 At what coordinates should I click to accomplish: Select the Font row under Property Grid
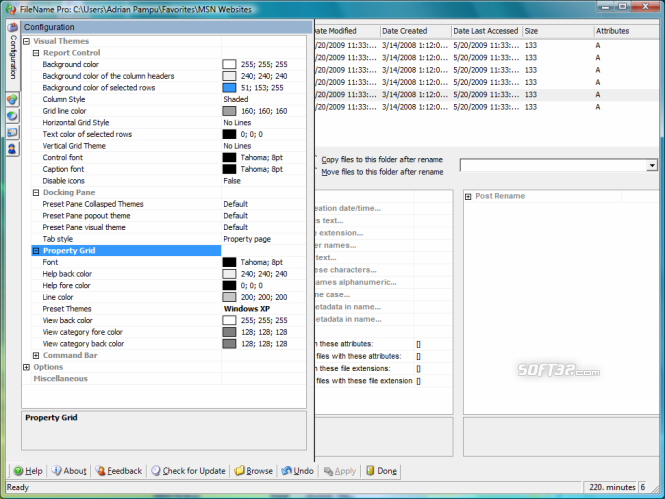168,262
